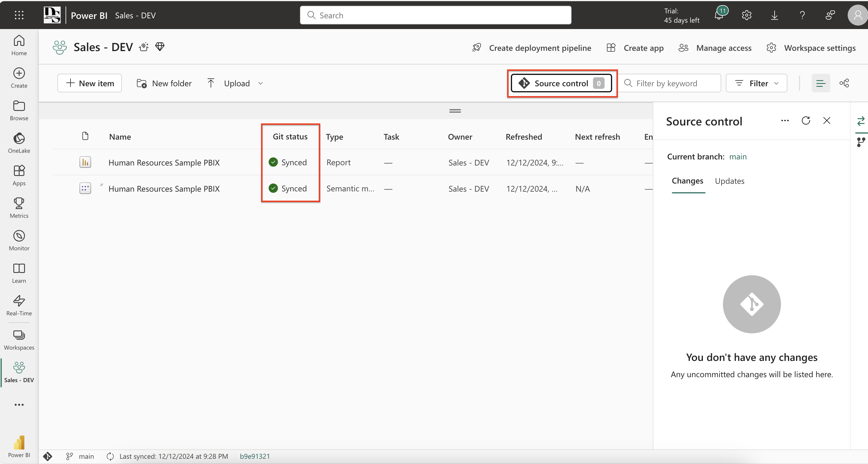The height and width of the screenshot is (464, 868).
Task: Click main branch in status bar
Action: pyautogui.click(x=80, y=456)
